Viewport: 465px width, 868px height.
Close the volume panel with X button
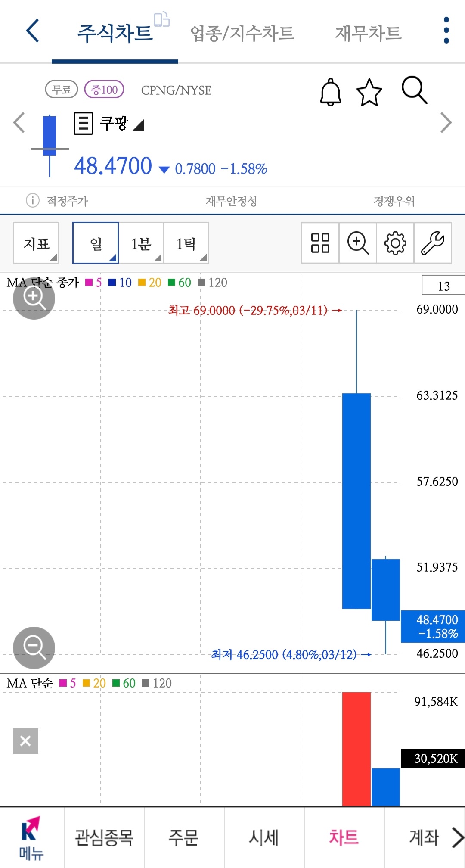(x=25, y=741)
